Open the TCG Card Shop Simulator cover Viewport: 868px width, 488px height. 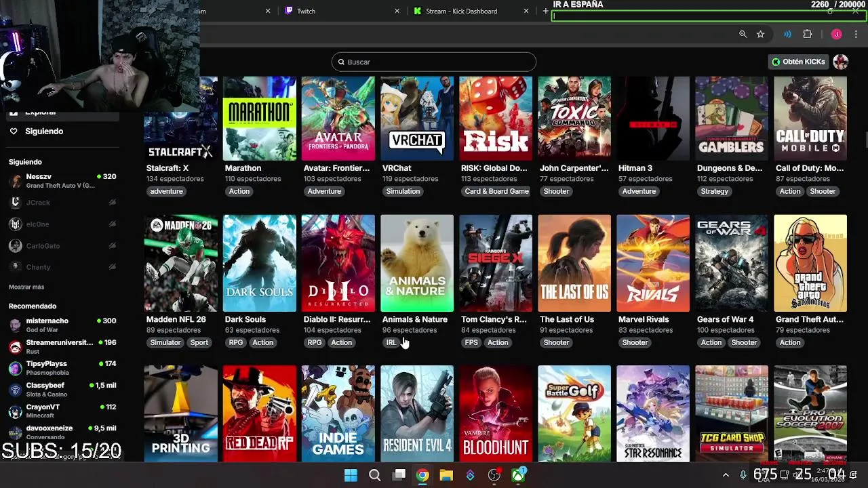[x=732, y=413]
